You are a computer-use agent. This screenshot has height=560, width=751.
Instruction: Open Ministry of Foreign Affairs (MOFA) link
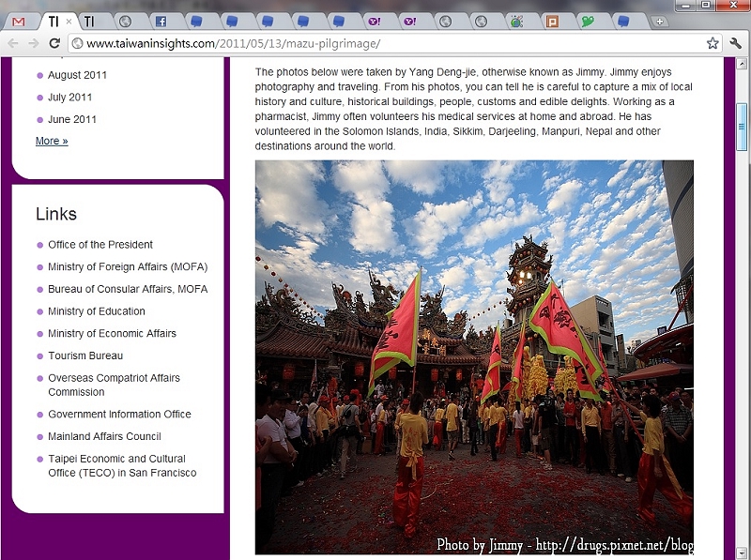pos(128,266)
